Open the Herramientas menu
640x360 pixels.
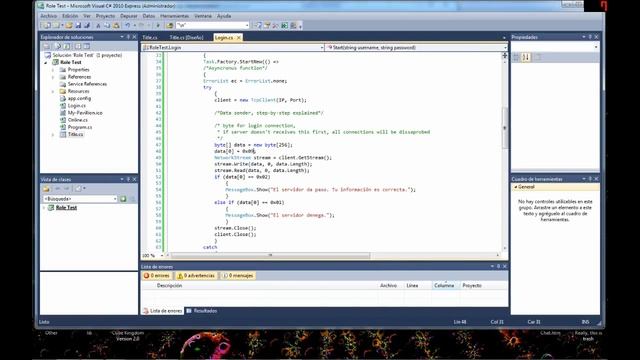(174, 16)
